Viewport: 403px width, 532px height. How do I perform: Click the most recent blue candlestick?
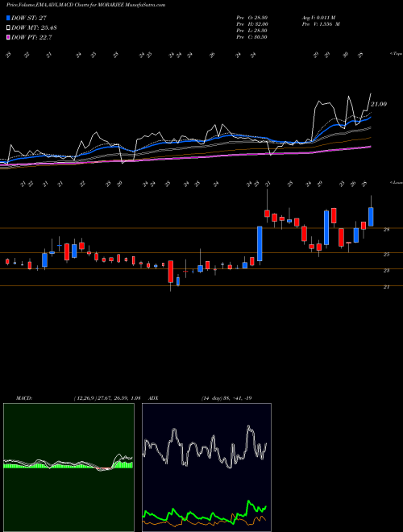371,217
